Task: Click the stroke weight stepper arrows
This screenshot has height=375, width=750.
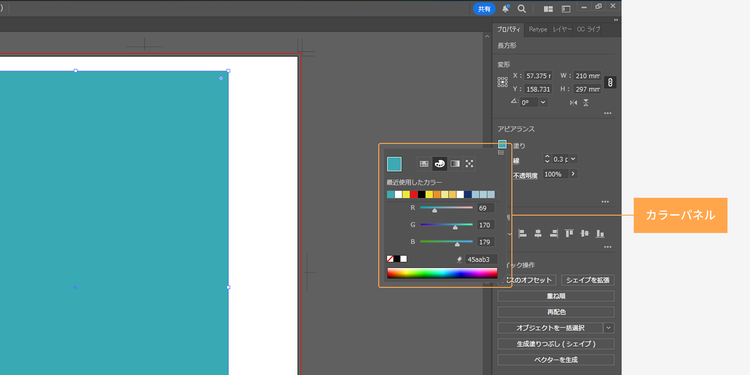Action: click(547, 159)
